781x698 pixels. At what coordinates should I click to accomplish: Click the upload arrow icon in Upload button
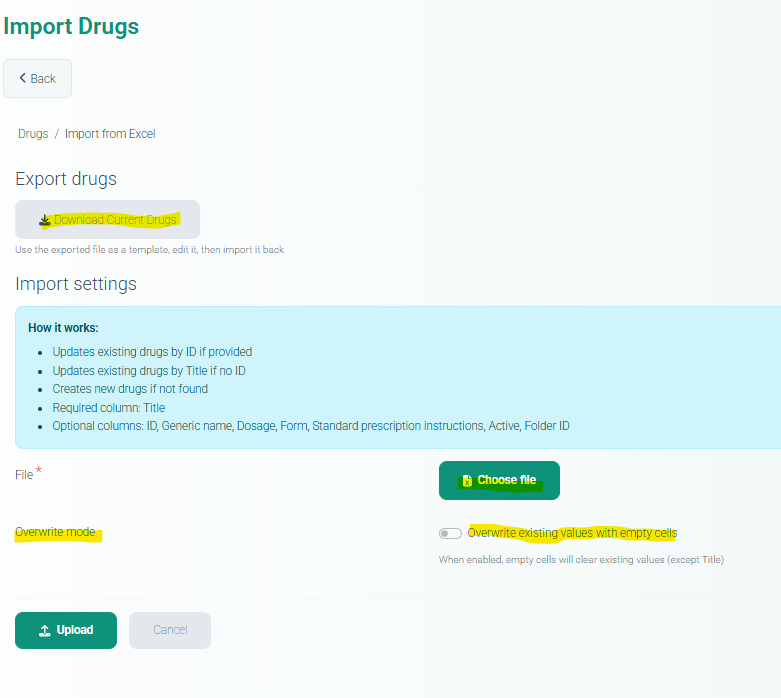(44, 631)
